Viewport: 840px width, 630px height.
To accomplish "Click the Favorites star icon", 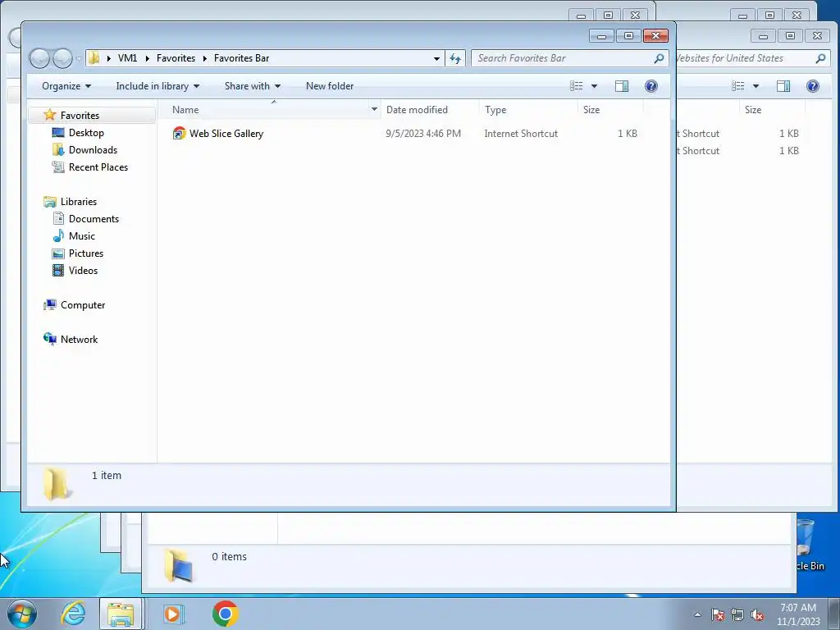I will [50, 115].
